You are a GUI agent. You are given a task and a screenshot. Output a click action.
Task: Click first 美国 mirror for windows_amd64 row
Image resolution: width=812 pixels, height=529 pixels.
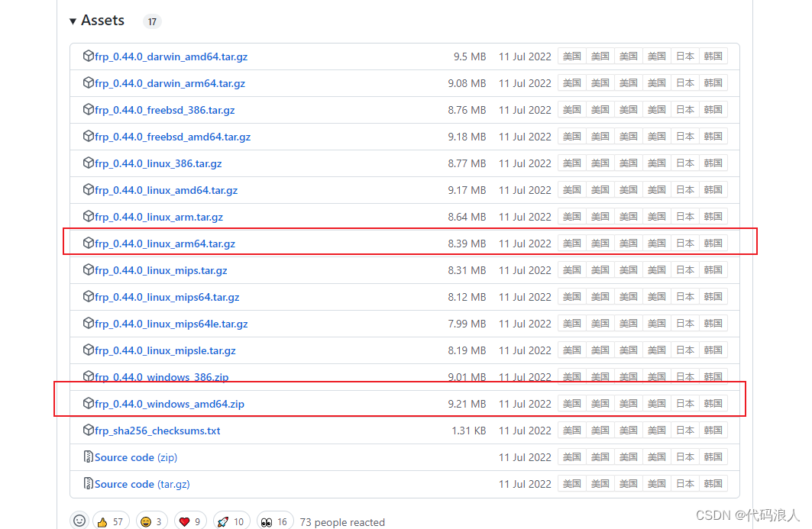click(x=571, y=404)
